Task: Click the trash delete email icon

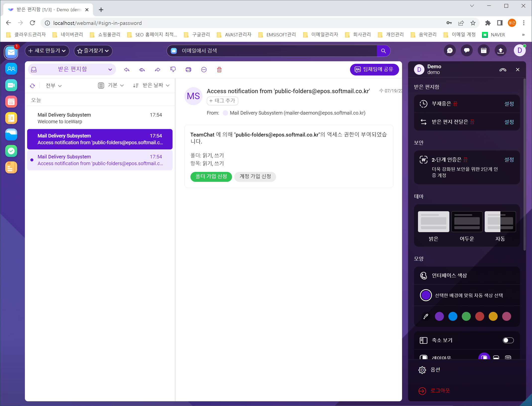Action: 219,70
